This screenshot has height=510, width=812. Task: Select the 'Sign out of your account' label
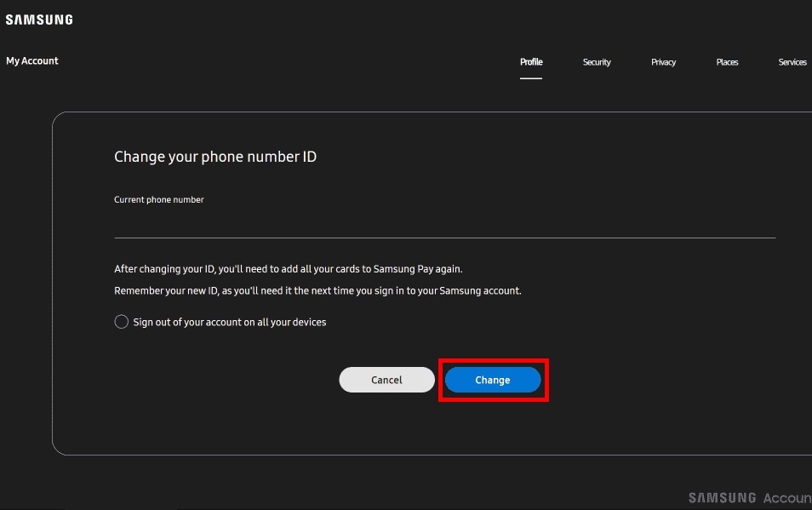coord(230,322)
